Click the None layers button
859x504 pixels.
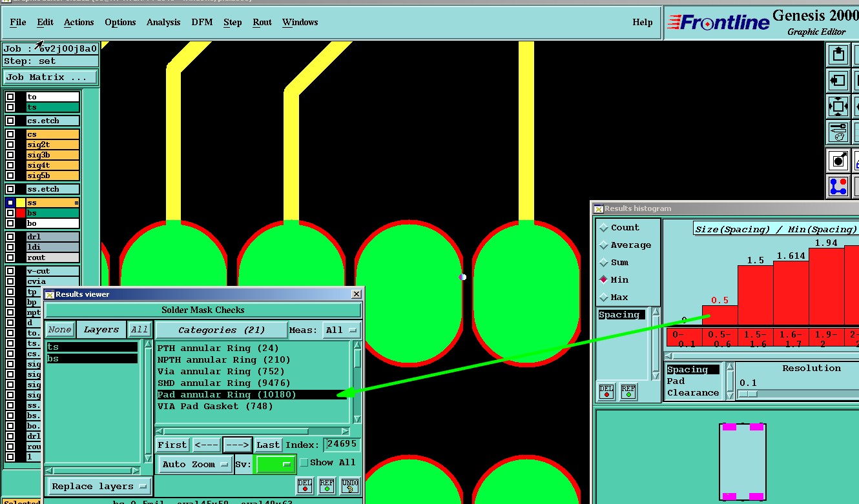tap(60, 330)
